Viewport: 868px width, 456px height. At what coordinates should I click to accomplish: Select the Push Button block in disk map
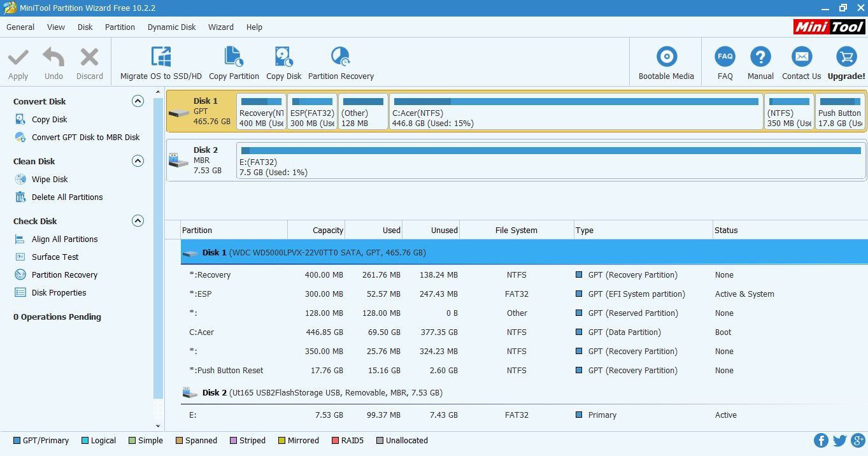(x=841, y=111)
